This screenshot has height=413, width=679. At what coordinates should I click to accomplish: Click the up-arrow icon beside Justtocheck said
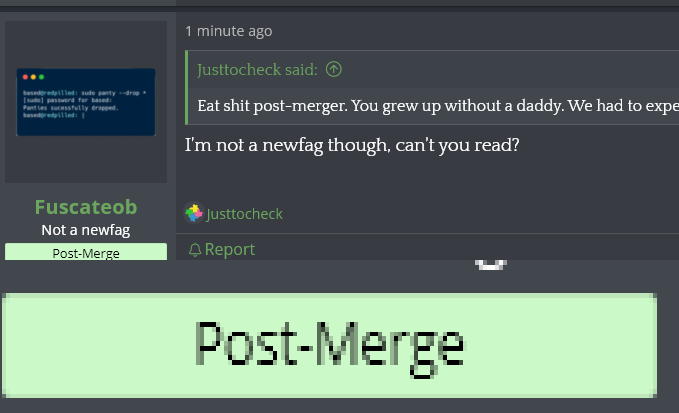pyautogui.click(x=333, y=69)
